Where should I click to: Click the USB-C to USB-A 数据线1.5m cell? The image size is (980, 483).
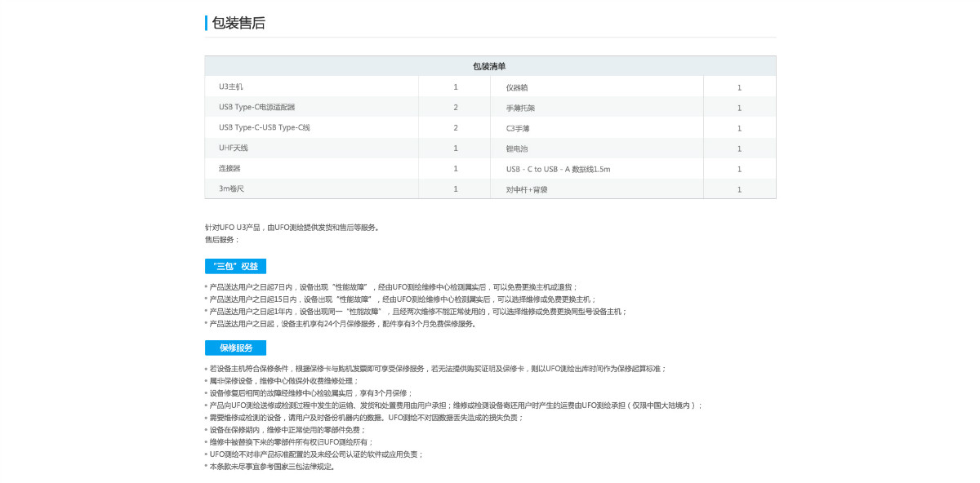(558, 169)
